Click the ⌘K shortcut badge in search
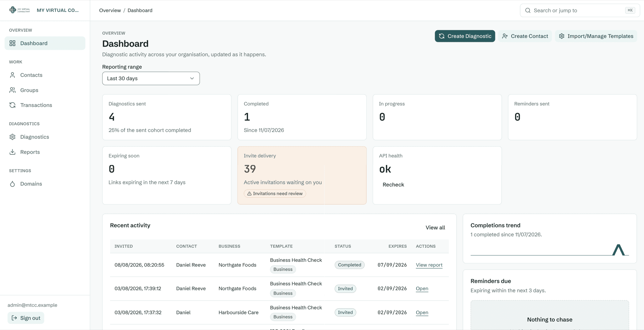Screen dimensions: 644x330 630,10
